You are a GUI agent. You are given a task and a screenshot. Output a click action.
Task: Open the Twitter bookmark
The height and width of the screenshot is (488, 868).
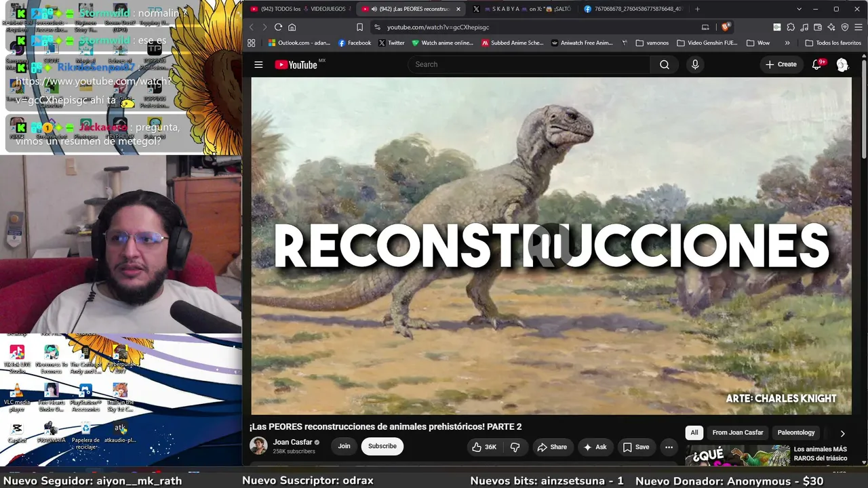(x=391, y=43)
